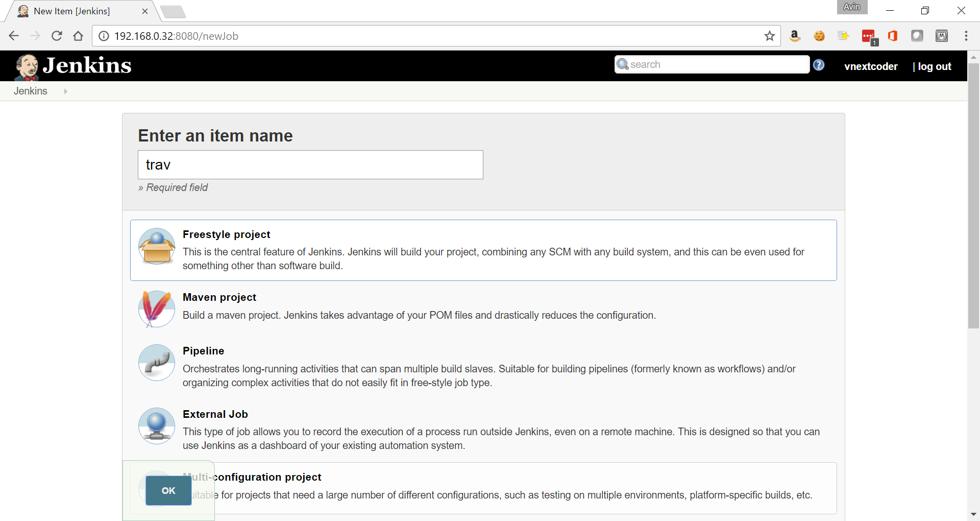
Task: Focus the item name field containing trav
Action: (x=310, y=164)
